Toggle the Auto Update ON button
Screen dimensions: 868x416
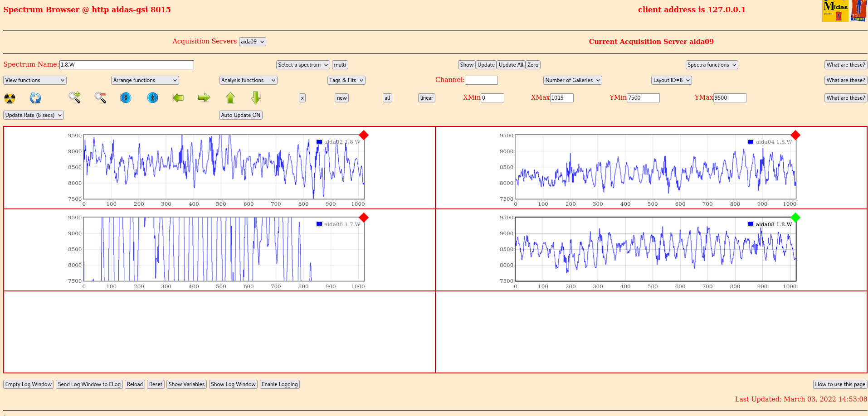(240, 115)
